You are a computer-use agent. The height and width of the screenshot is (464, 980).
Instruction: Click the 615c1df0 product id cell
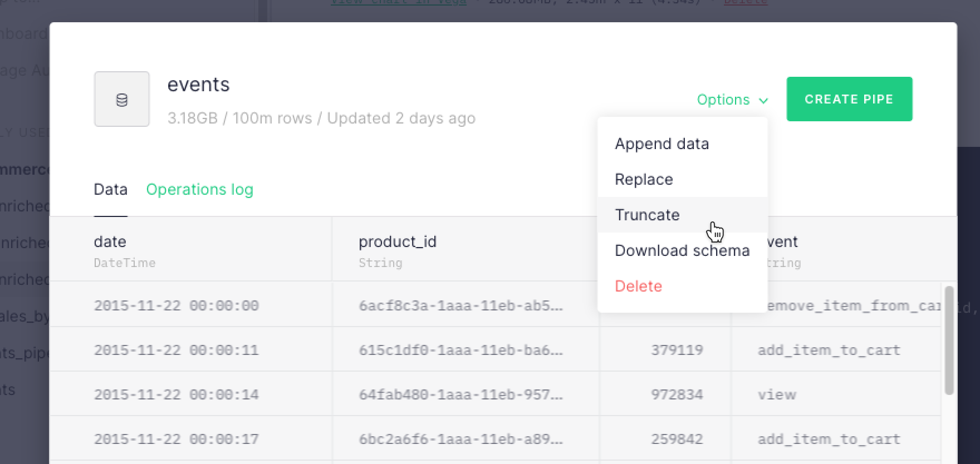(x=460, y=350)
